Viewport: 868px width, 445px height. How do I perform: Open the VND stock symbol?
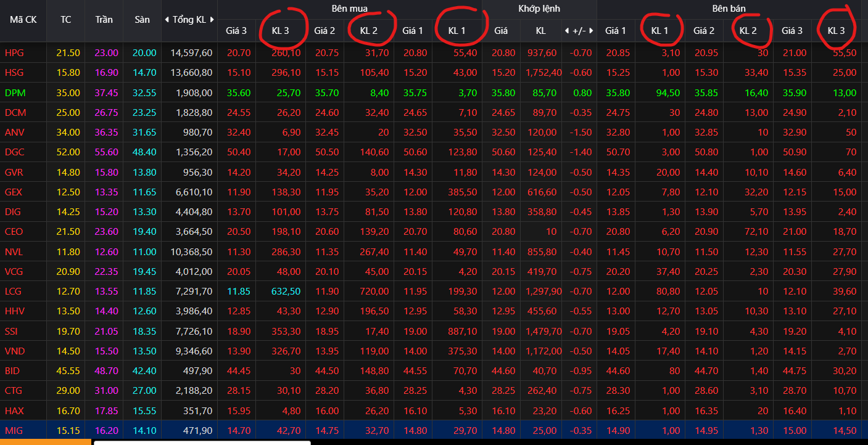tap(15, 351)
